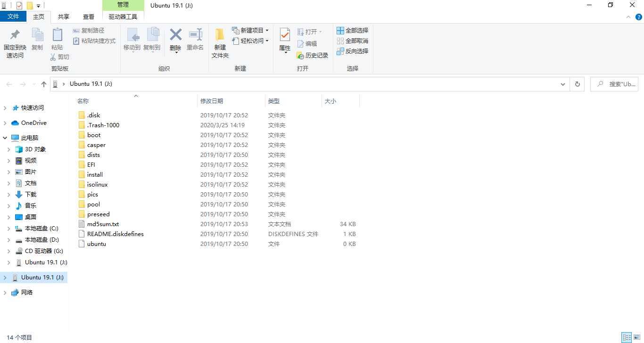Click the address bar path Ubuntu 19.1 (J:)
The image size is (644, 343).
pos(91,84)
